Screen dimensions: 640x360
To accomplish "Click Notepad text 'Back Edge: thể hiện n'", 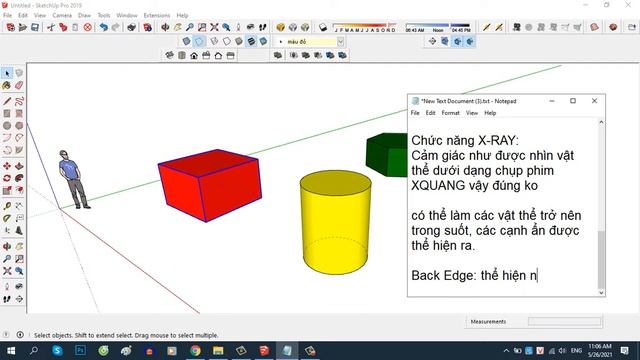I will point(474,276).
